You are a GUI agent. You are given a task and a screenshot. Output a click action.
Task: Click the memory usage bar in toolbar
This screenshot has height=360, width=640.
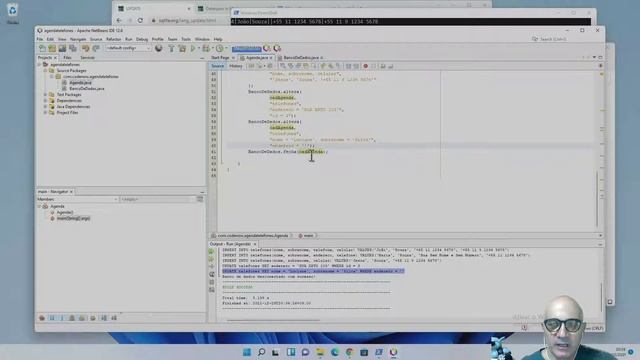pos(247,49)
